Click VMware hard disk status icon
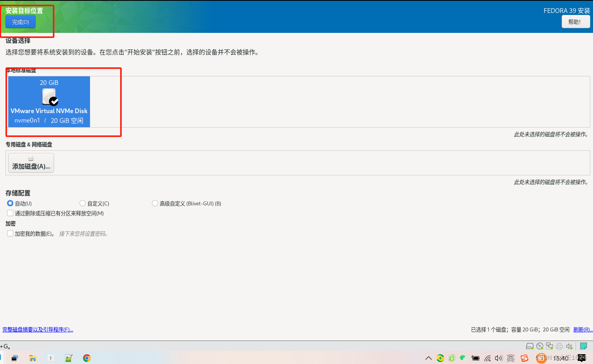Screen dimensions: 593x364 click(x=530, y=346)
